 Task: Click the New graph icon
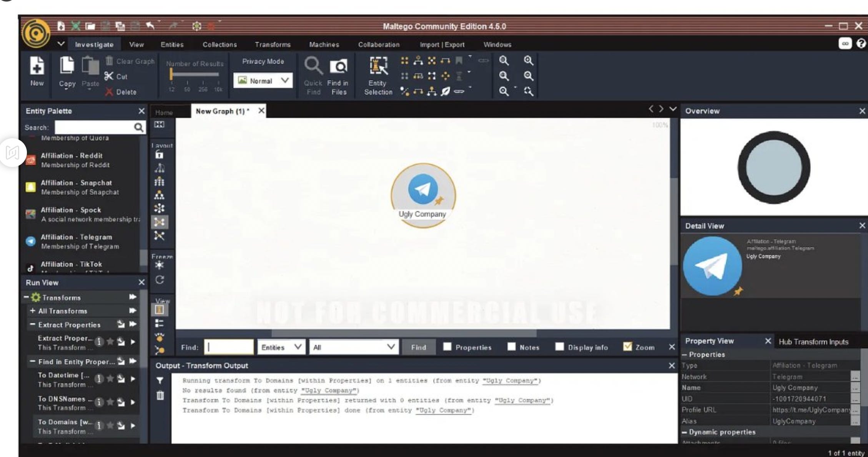[x=37, y=66]
